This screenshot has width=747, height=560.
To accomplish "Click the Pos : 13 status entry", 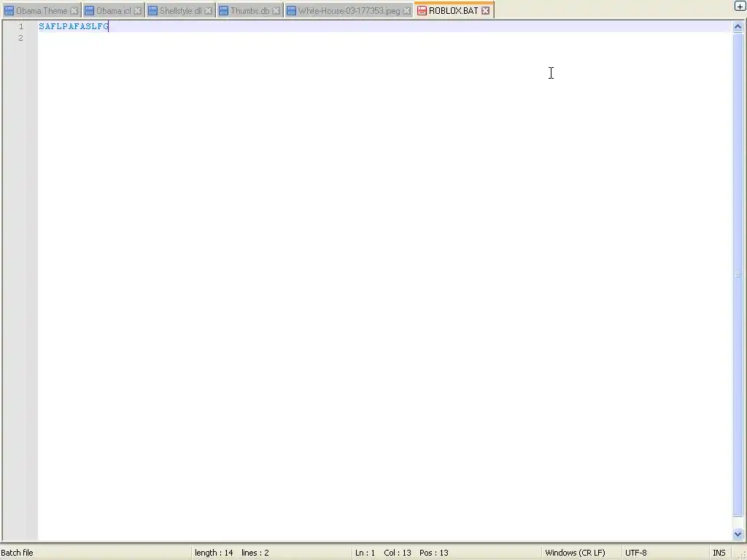I will coord(433,553).
